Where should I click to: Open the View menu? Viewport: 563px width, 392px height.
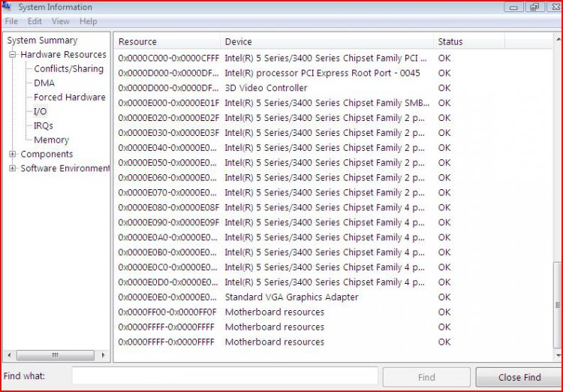pos(60,22)
